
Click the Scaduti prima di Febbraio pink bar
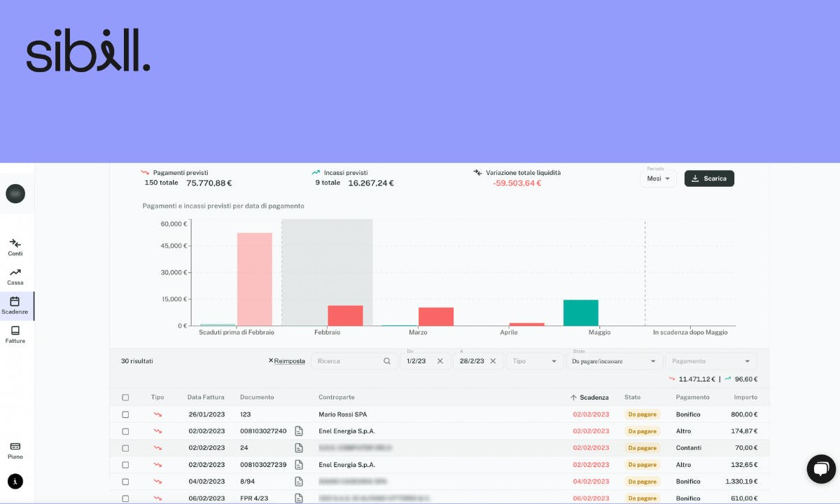pos(255,279)
